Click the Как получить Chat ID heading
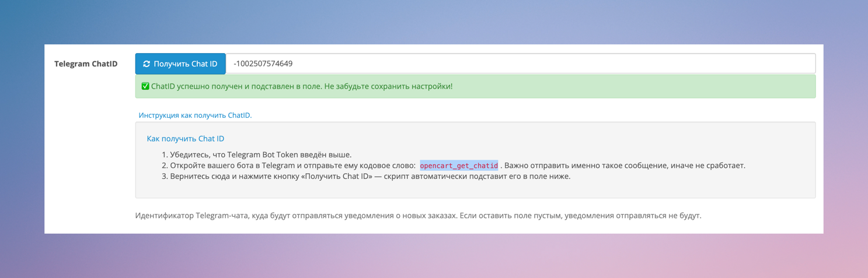 click(x=185, y=139)
